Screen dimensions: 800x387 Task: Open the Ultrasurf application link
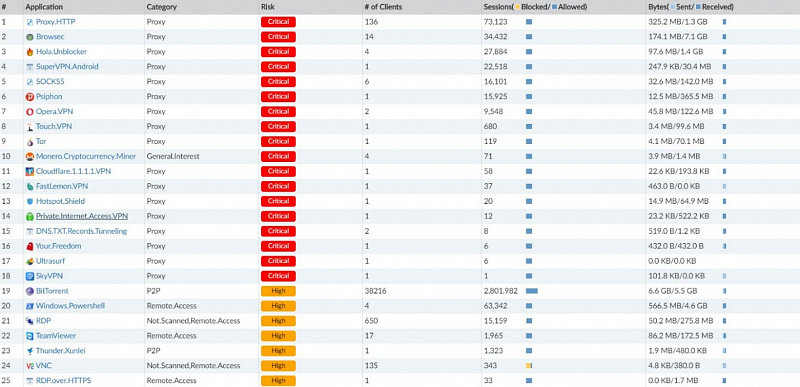coord(50,261)
